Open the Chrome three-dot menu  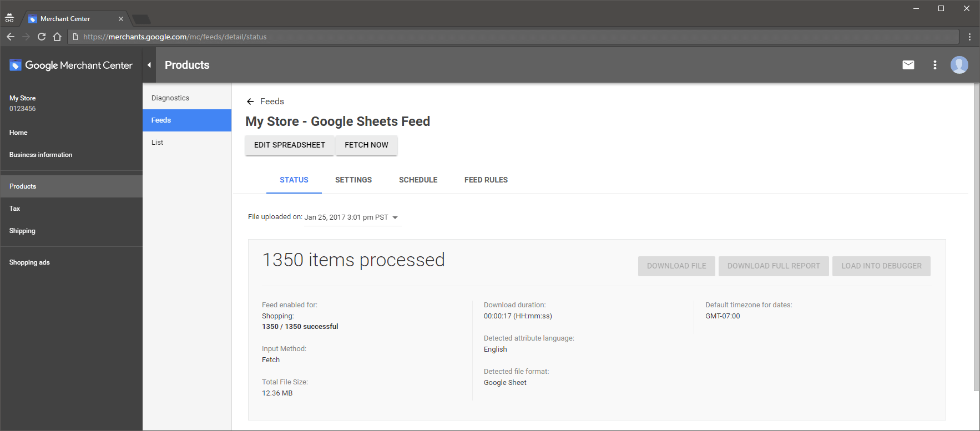pos(969,37)
